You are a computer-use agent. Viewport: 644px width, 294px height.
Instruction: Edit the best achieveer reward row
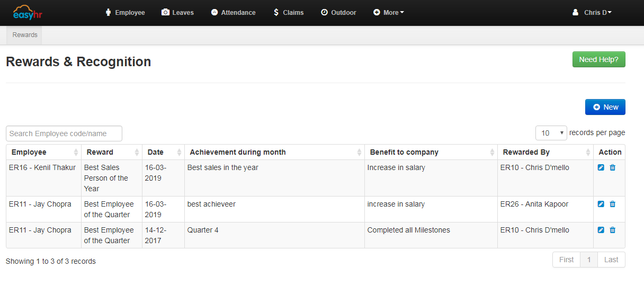coord(601,204)
